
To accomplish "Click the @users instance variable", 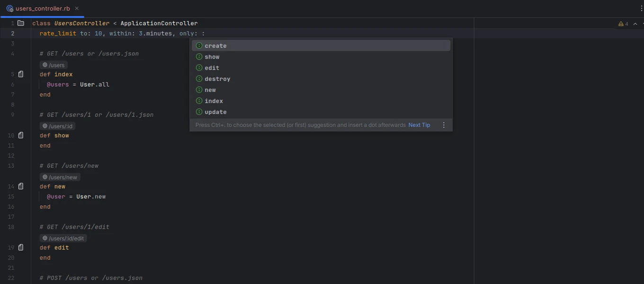I will click(58, 85).
